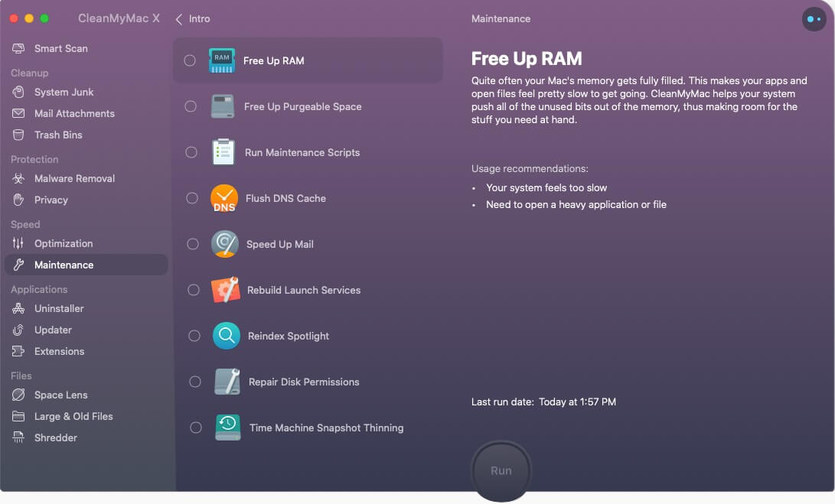Screen dimensions: 835x504
Task: Click the Uninstaller icon in sidebar
Action: click(x=18, y=308)
